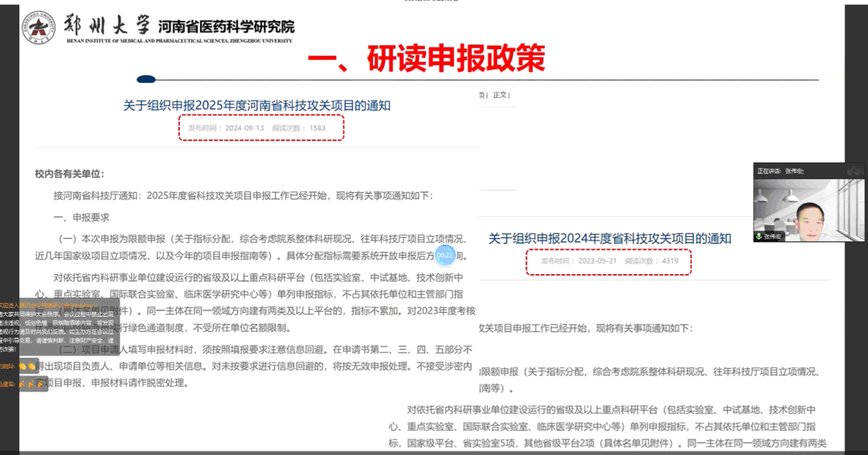The width and height of the screenshot is (868, 455).
Task: Click the 校内各有关单位 bold salutation
Action: click(69, 174)
